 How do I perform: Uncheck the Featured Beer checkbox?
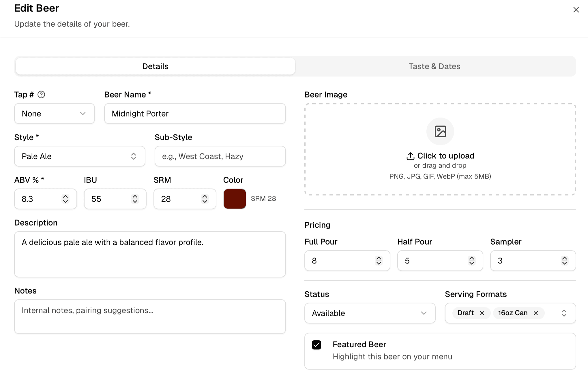(316, 344)
